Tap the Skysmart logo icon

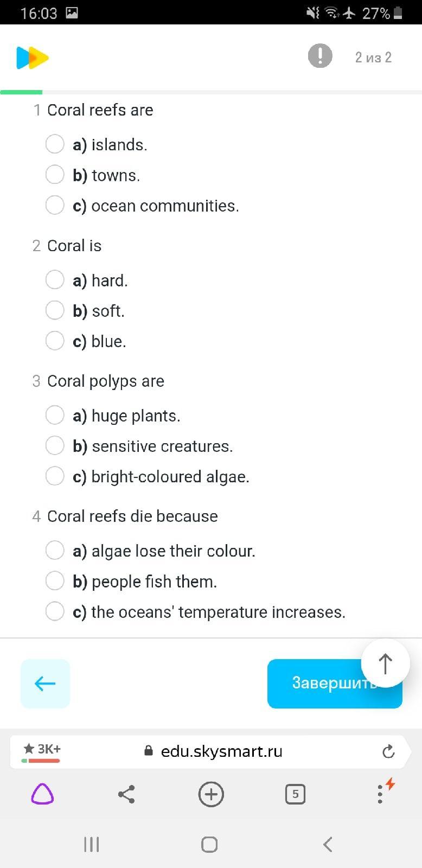pyautogui.click(x=33, y=58)
